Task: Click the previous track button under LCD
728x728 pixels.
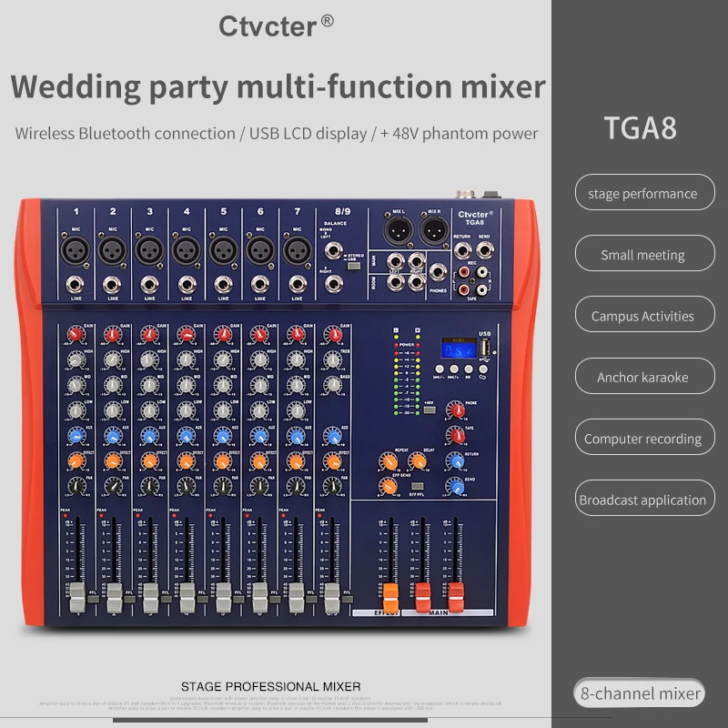Action: [x=439, y=369]
